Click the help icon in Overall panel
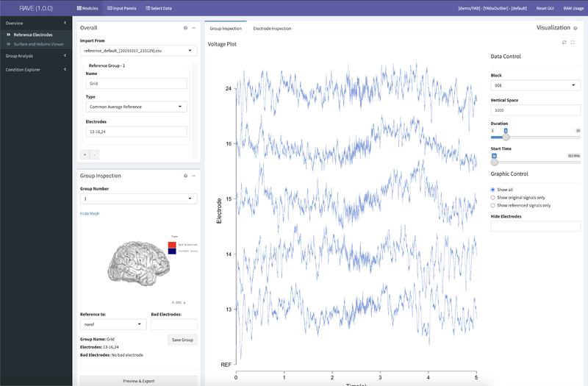The height and width of the screenshot is (386, 588). 185,27
